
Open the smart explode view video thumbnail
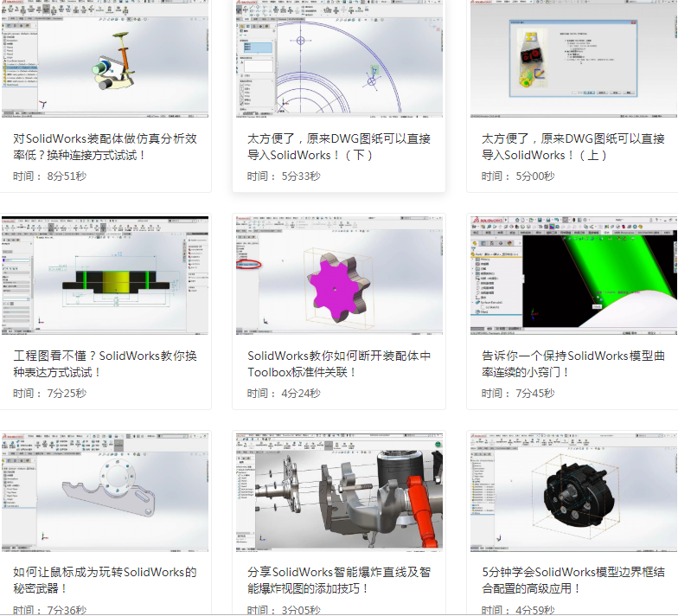pyautogui.click(x=339, y=491)
